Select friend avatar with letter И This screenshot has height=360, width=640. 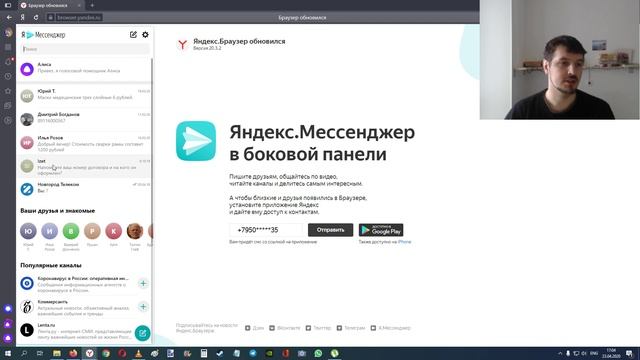(49, 231)
